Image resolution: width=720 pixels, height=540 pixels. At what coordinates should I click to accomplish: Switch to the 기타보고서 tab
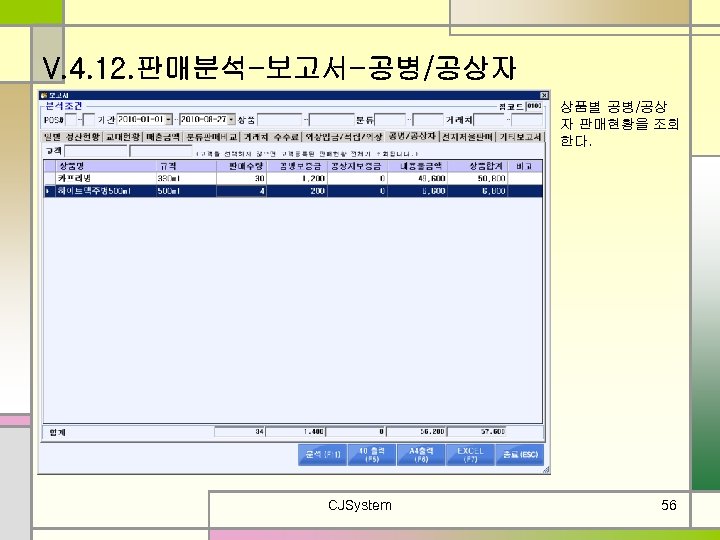click(x=520, y=137)
